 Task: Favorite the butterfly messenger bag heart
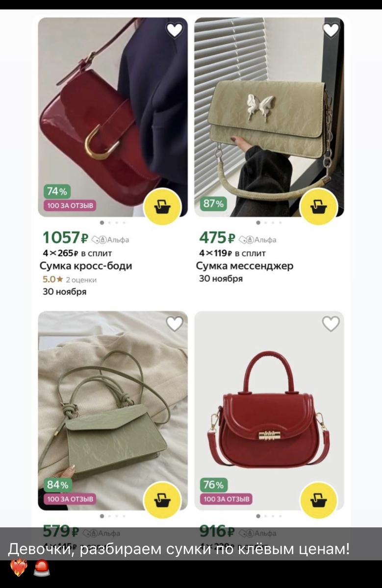point(331,30)
